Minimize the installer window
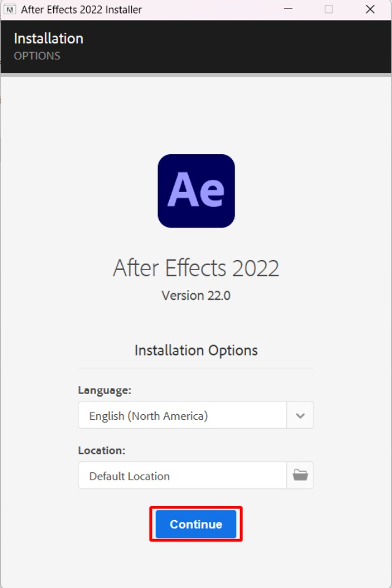This screenshot has width=392, height=588. (x=287, y=9)
